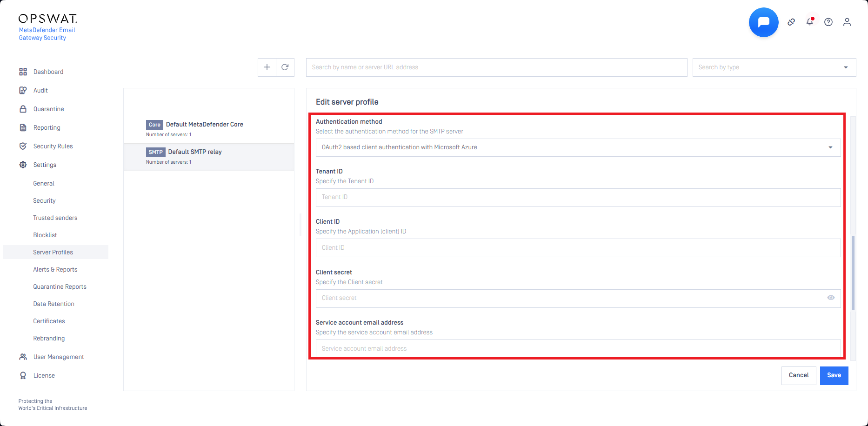
Task: Refresh the server profiles list
Action: (x=285, y=67)
